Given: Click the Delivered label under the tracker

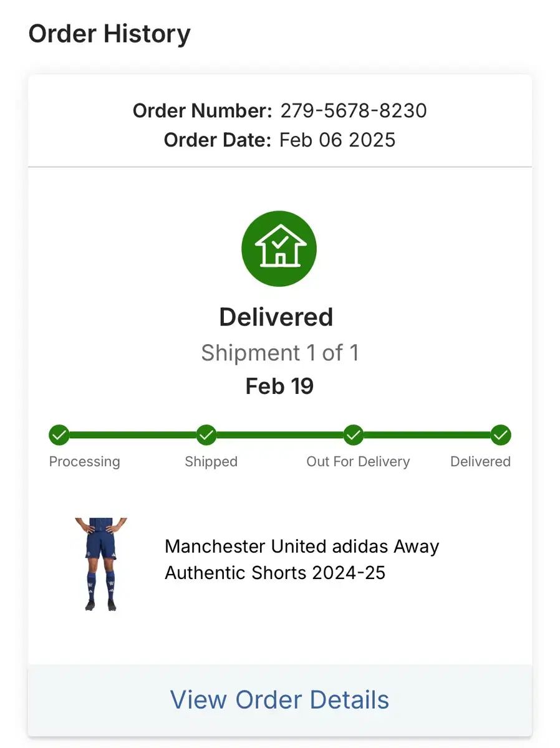Looking at the screenshot, I should pyautogui.click(x=480, y=462).
